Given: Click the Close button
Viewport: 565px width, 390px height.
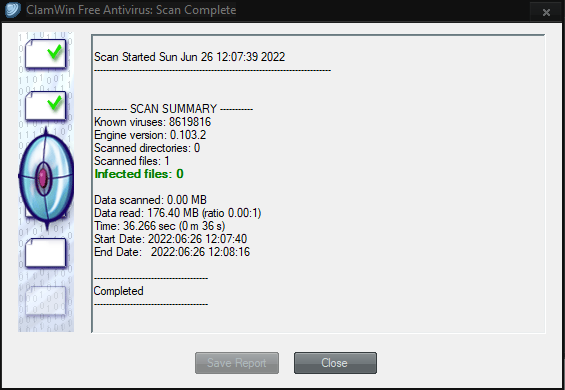Looking at the screenshot, I should (x=335, y=363).
